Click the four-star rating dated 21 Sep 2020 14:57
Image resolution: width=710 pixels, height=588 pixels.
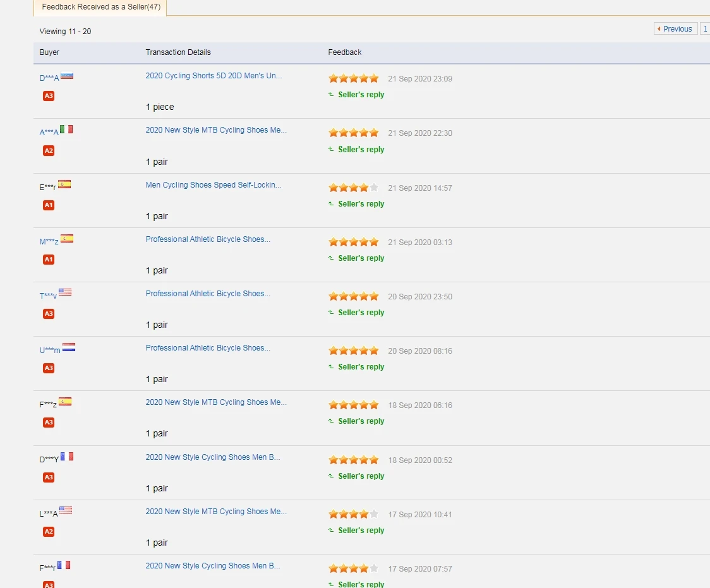click(354, 188)
